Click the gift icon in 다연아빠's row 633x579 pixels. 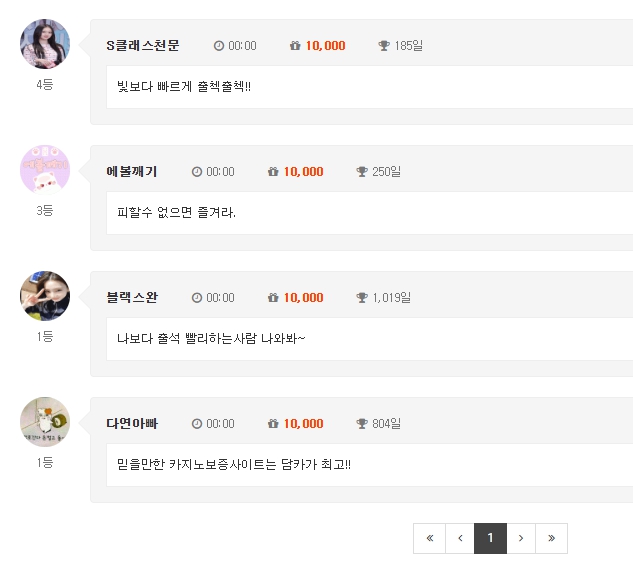point(273,424)
